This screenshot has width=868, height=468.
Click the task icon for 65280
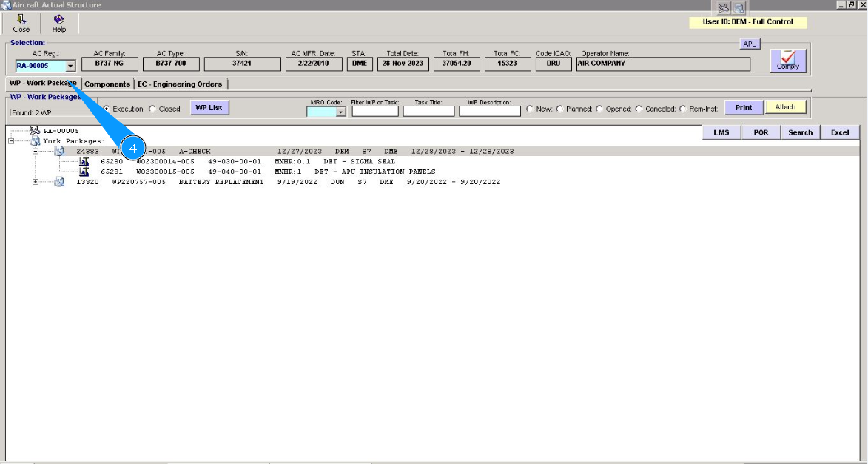pyautogui.click(x=84, y=161)
